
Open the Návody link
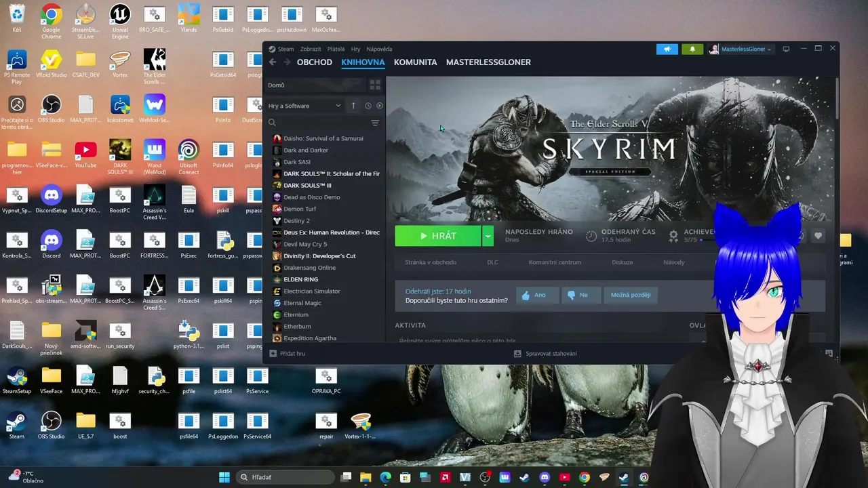click(x=674, y=262)
